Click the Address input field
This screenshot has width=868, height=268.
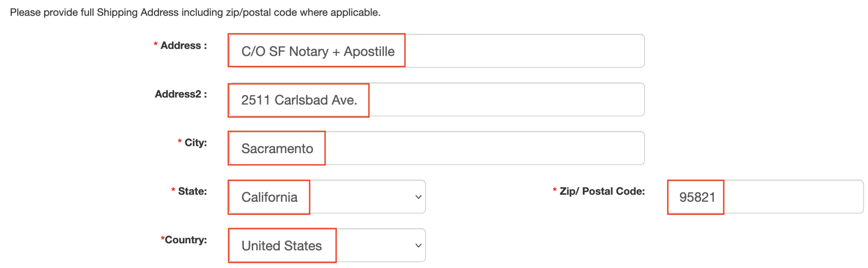pos(436,51)
